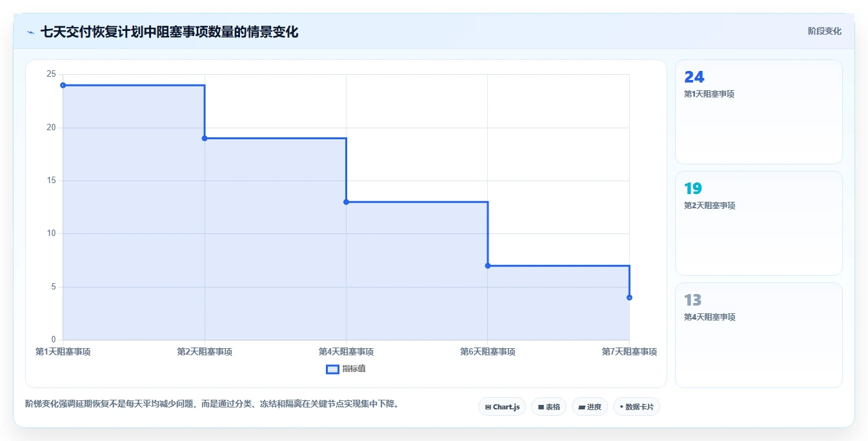
Task: Click the data point at value 7
Action: click(488, 266)
